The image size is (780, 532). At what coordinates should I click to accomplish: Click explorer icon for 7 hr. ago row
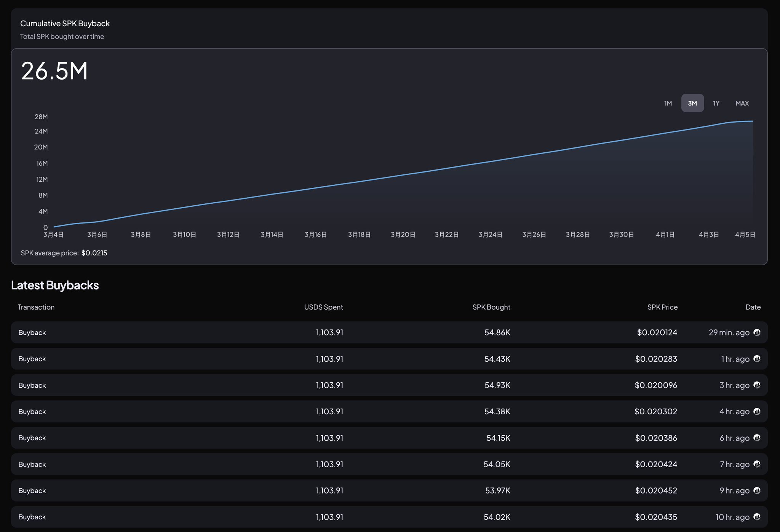point(757,464)
